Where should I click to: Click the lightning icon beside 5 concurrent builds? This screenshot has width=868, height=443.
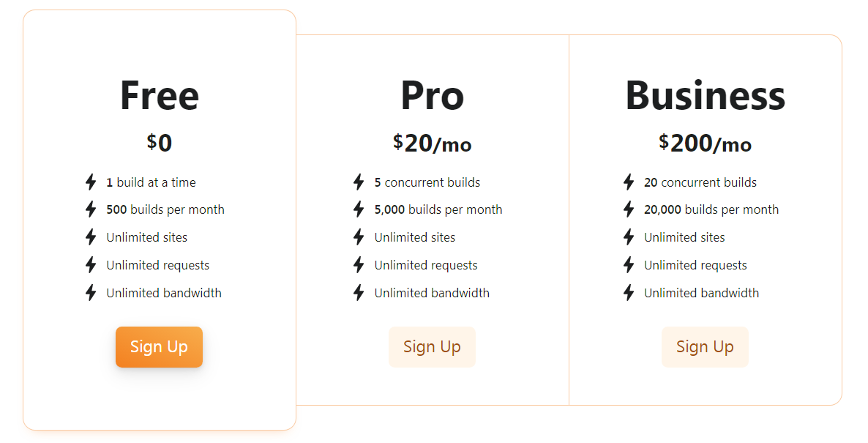[x=358, y=182]
